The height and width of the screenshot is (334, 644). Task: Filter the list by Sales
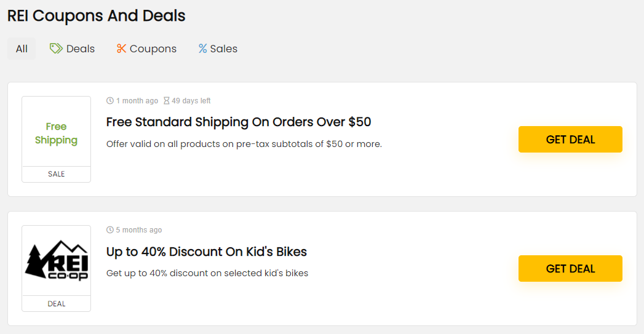(x=218, y=49)
